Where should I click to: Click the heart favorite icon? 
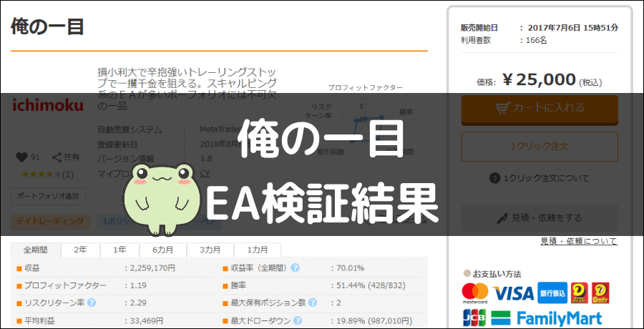click(x=21, y=157)
